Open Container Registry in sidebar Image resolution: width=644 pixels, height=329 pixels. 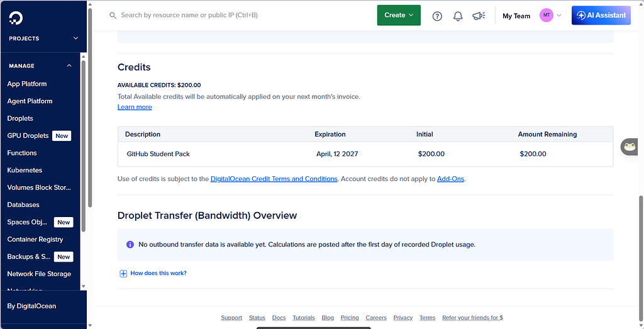pos(35,239)
